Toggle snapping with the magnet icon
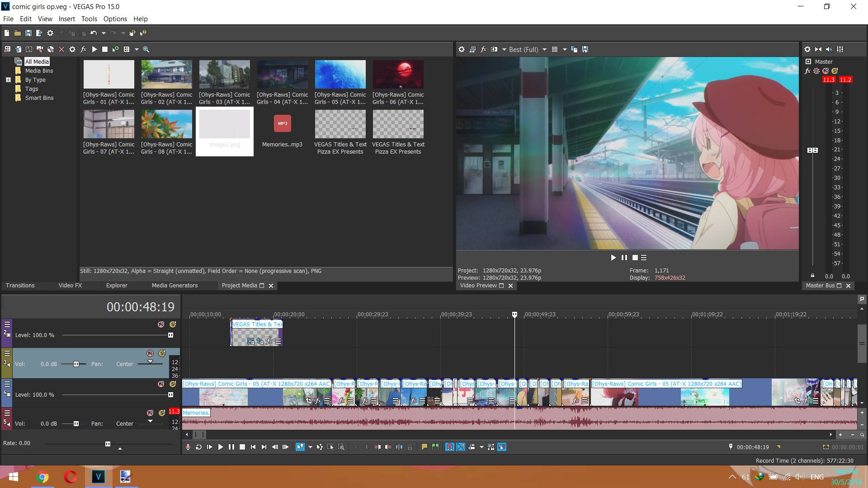The height and width of the screenshot is (488, 868). tap(450, 447)
